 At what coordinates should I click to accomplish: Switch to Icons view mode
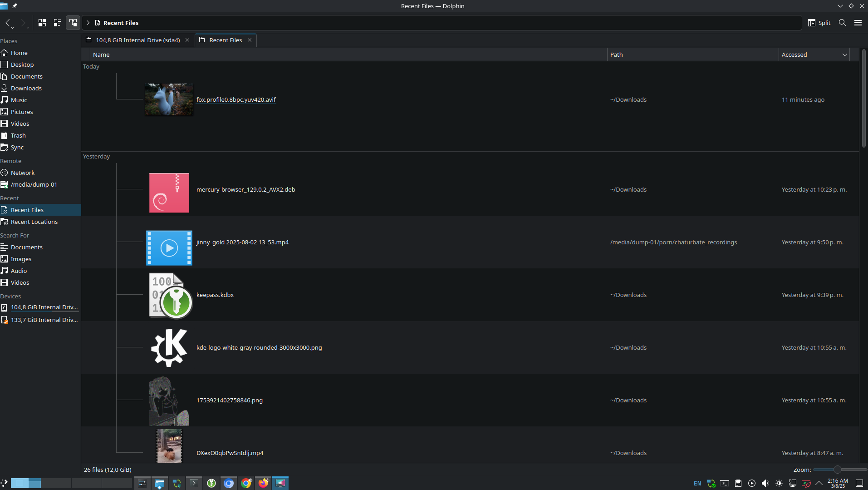[42, 23]
